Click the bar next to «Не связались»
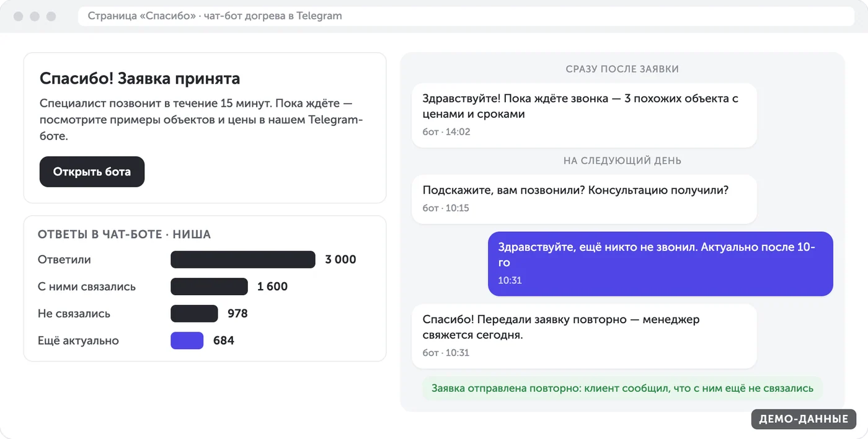The width and height of the screenshot is (868, 439). point(194,313)
